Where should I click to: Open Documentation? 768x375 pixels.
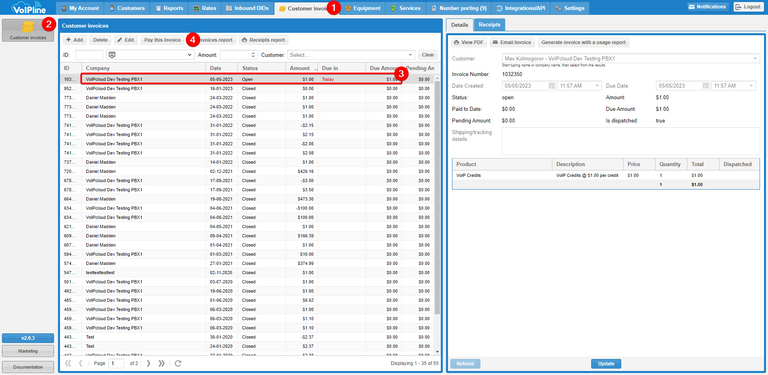pos(28,366)
